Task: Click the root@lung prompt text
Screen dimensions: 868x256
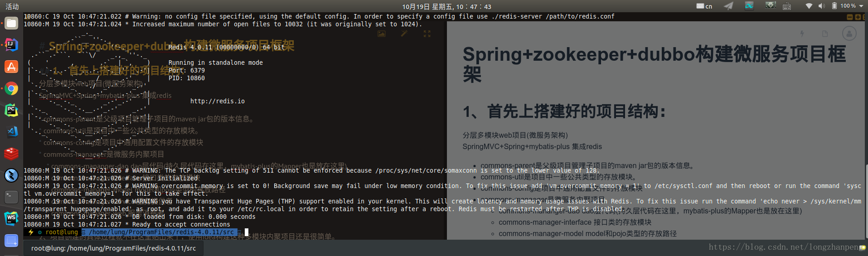Action: pos(62,232)
